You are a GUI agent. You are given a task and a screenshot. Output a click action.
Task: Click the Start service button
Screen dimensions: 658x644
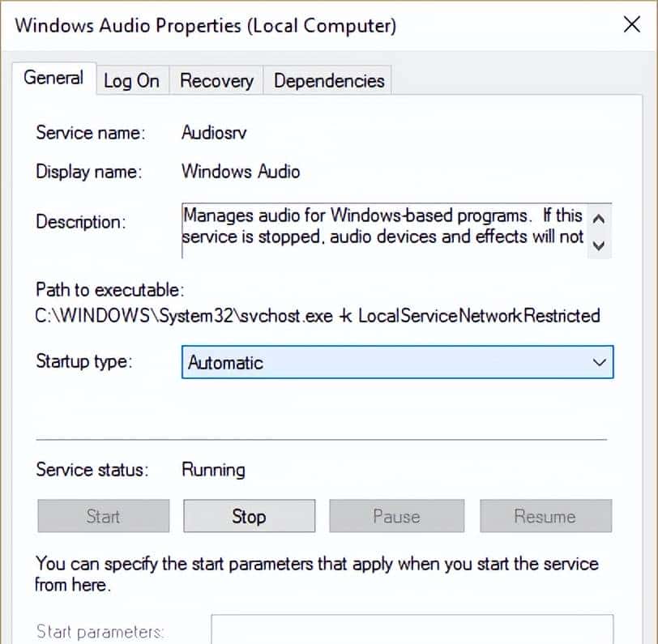103,517
